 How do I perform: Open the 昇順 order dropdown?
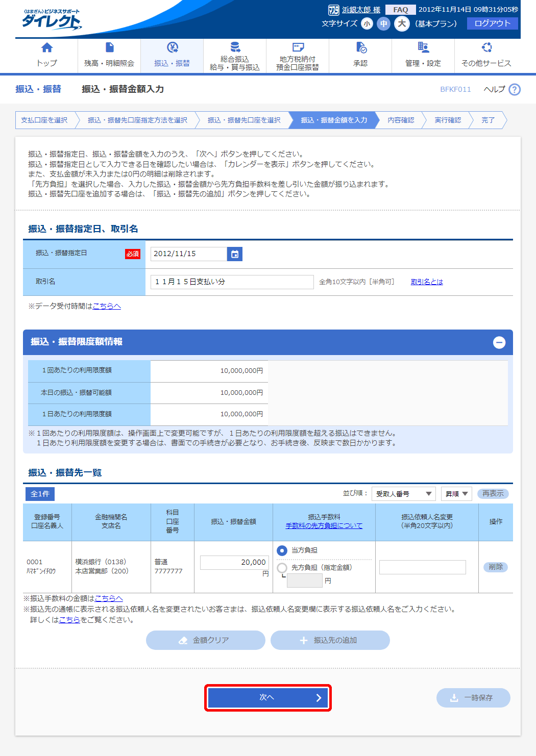click(456, 494)
